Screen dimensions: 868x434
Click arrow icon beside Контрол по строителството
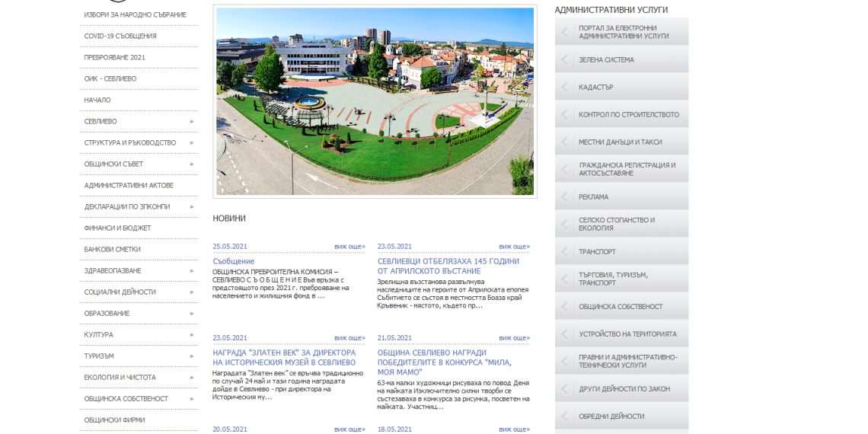(565, 115)
